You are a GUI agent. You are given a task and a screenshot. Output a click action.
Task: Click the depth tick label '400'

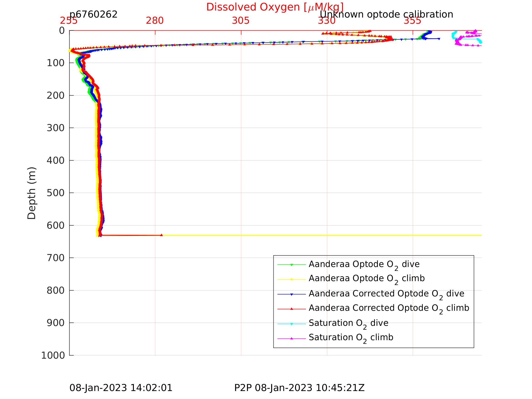pos(56,161)
